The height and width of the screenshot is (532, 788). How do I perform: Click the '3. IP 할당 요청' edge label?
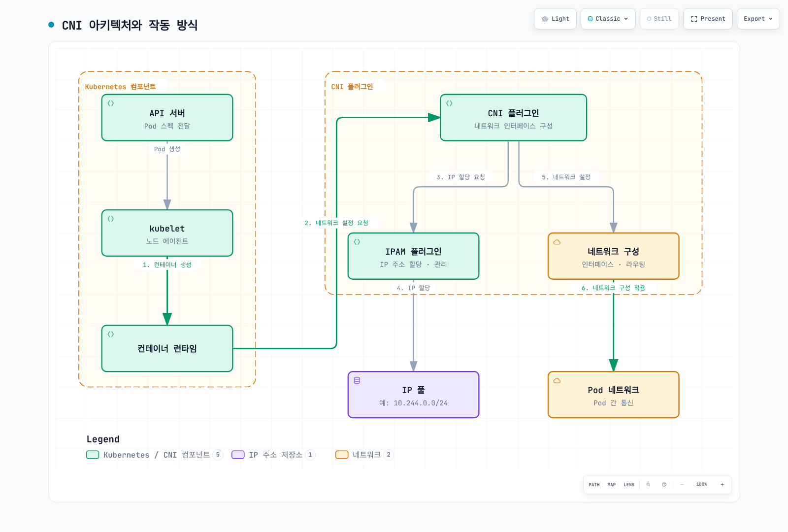coord(460,177)
